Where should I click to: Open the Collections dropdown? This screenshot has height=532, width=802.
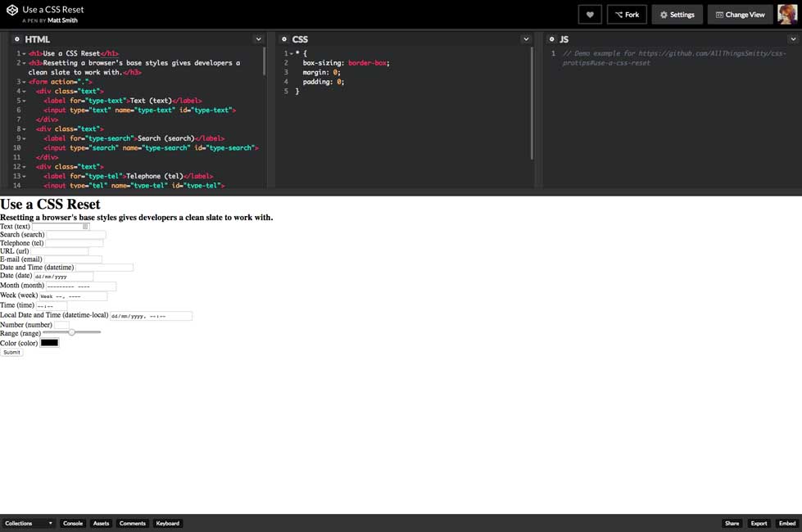click(x=29, y=523)
